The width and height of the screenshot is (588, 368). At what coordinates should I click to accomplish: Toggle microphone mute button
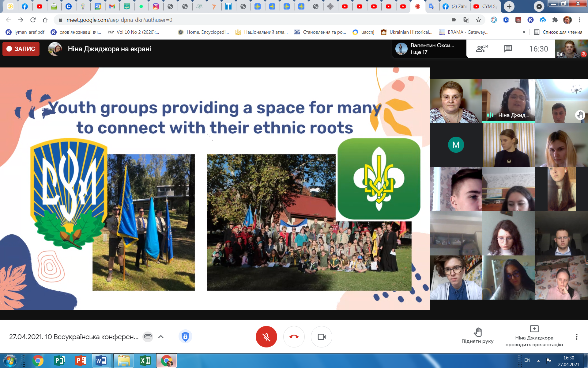pos(266,337)
